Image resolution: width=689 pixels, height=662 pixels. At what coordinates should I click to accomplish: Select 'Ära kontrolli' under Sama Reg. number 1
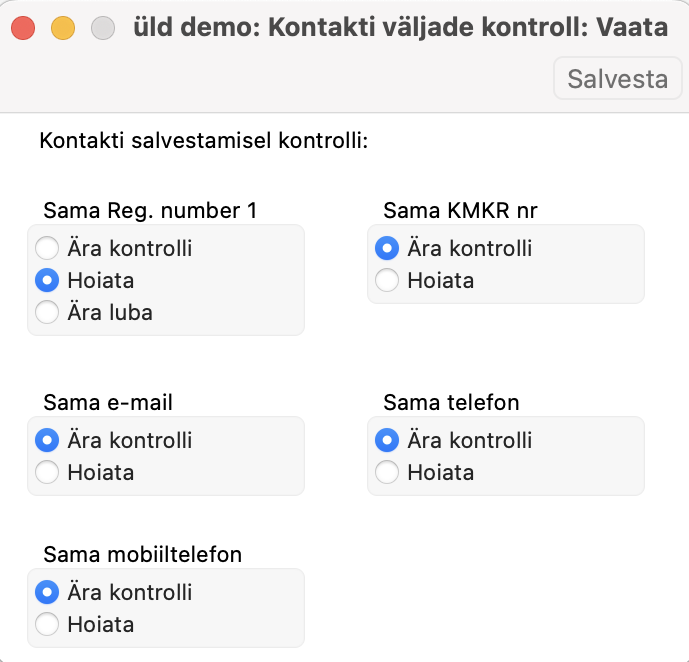[47, 248]
